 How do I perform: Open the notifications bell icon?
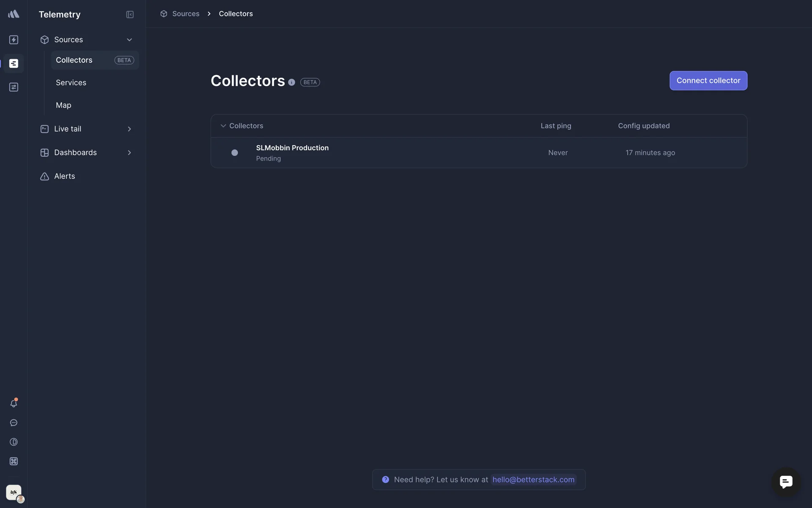(x=14, y=403)
